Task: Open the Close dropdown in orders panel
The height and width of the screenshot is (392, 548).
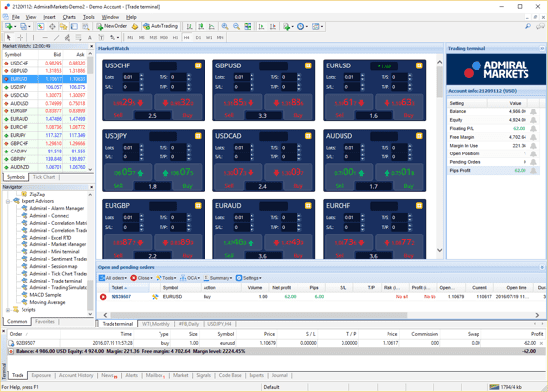Action: pos(142,278)
